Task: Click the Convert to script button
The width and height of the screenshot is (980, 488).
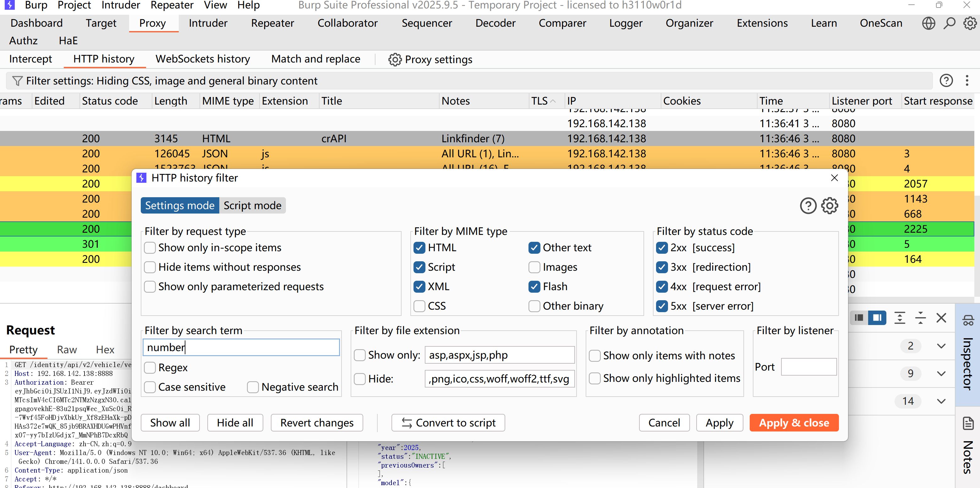Action: pos(448,423)
